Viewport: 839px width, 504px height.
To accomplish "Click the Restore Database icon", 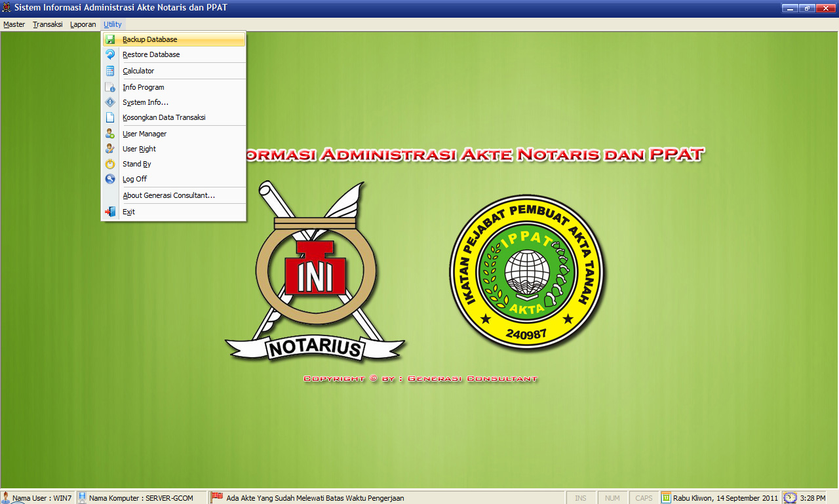I will (110, 54).
